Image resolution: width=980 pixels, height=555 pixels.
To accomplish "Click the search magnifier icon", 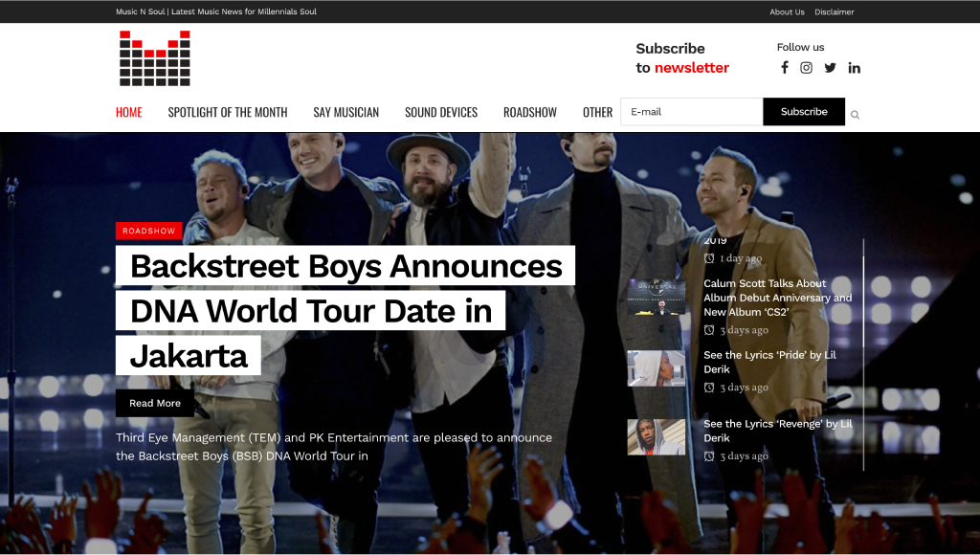I will click(855, 115).
